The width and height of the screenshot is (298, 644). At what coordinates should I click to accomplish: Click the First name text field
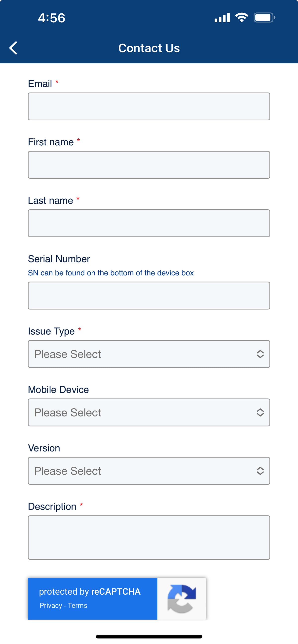click(x=149, y=165)
